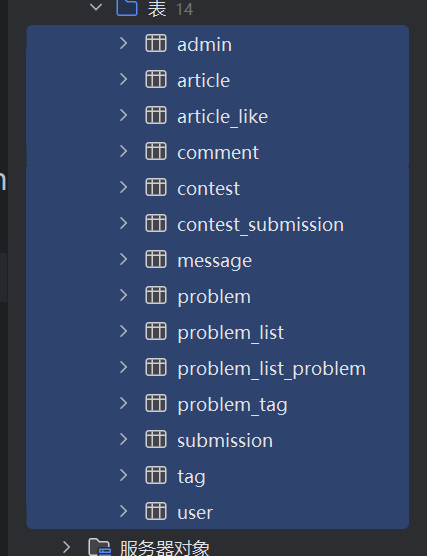Image resolution: width=427 pixels, height=556 pixels.
Task: Click the article_like table icon
Action: tap(156, 115)
